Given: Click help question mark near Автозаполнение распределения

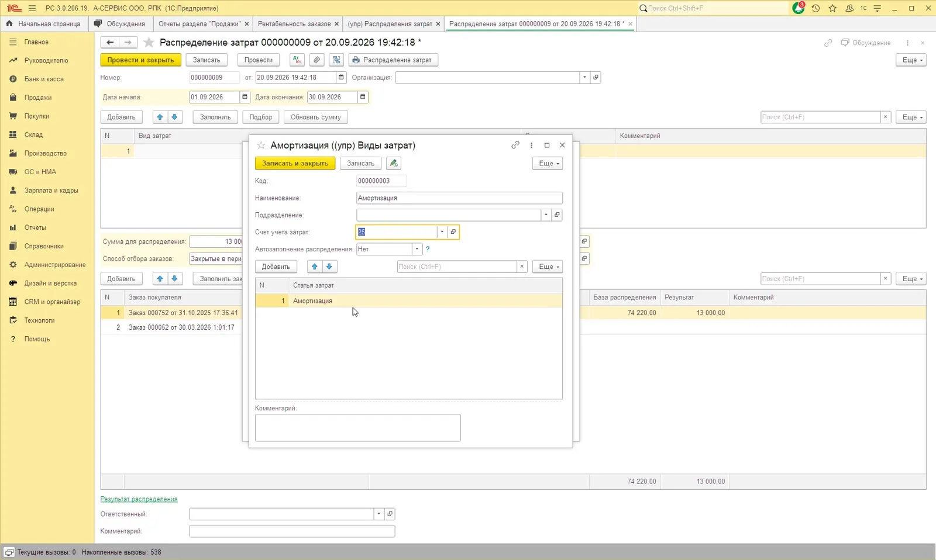Looking at the screenshot, I should [x=428, y=249].
